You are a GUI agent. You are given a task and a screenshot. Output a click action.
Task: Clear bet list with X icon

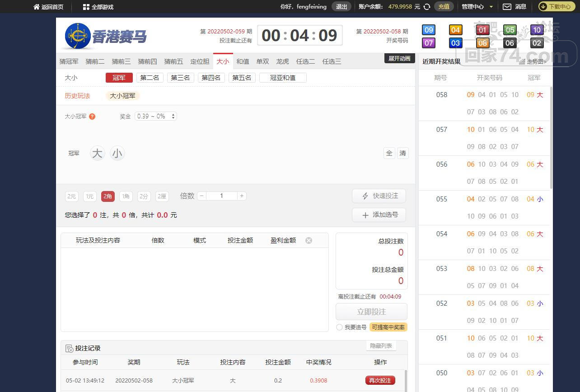[x=309, y=240]
